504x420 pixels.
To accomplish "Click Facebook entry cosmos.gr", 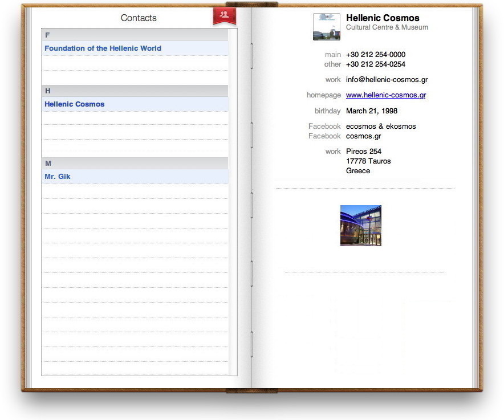I will coord(364,136).
